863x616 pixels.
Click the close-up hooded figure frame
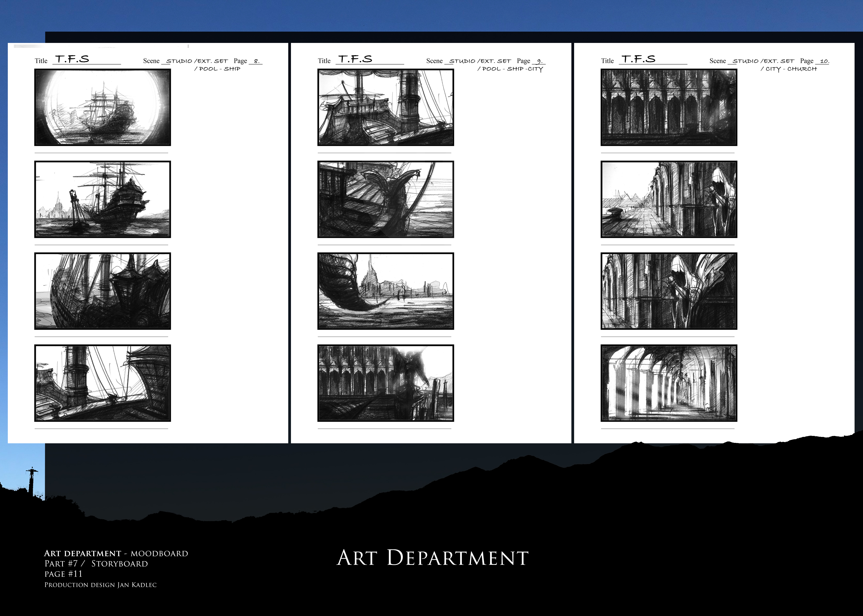tap(669, 291)
